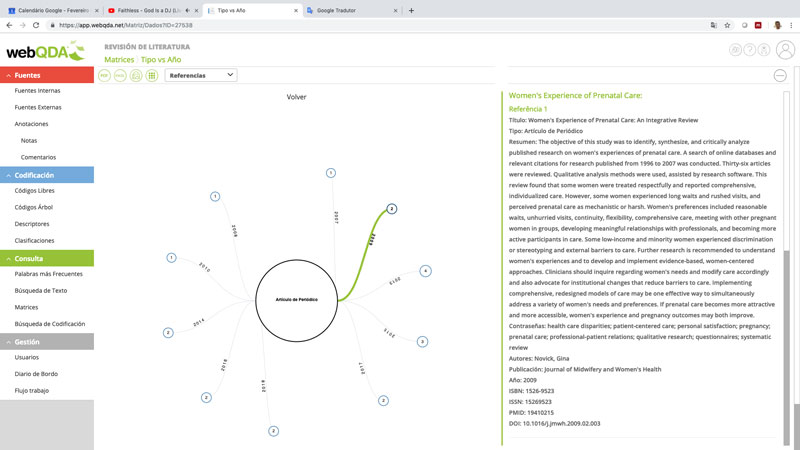Open Diario de Bordo
Screen dimensions: 800x450
tap(36, 374)
